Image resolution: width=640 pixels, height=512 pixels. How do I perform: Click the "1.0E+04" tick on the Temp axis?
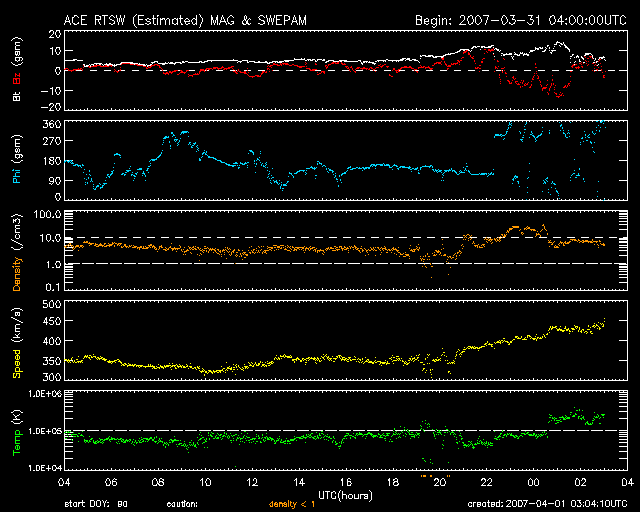click(45, 468)
